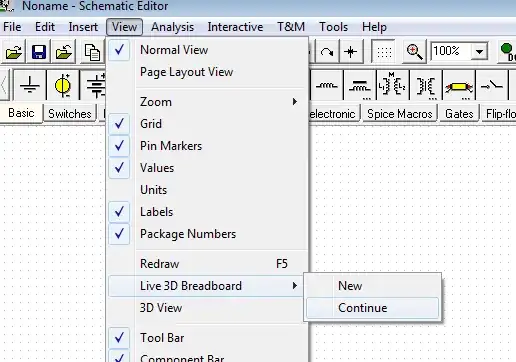This screenshot has height=362, width=516.
Task: Select Redraw in the View menu
Action: pyautogui.click(x=207, y=264)
